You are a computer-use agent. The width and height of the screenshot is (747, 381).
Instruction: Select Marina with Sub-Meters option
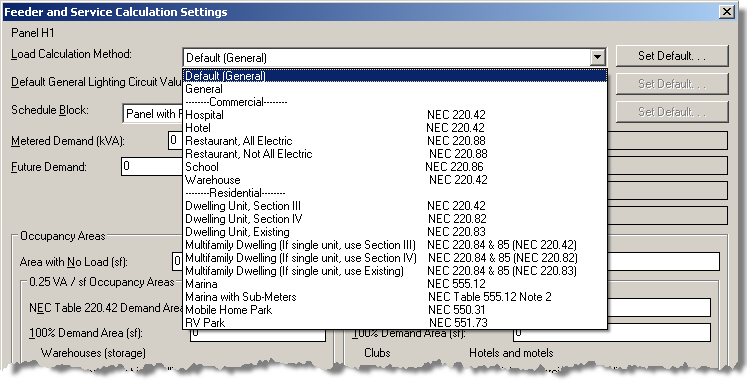pyautogui.click(x=395, y=297)
